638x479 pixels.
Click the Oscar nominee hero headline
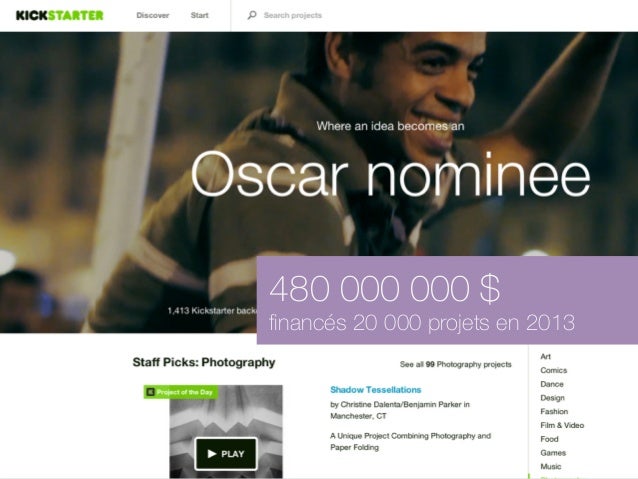[390, 174]
